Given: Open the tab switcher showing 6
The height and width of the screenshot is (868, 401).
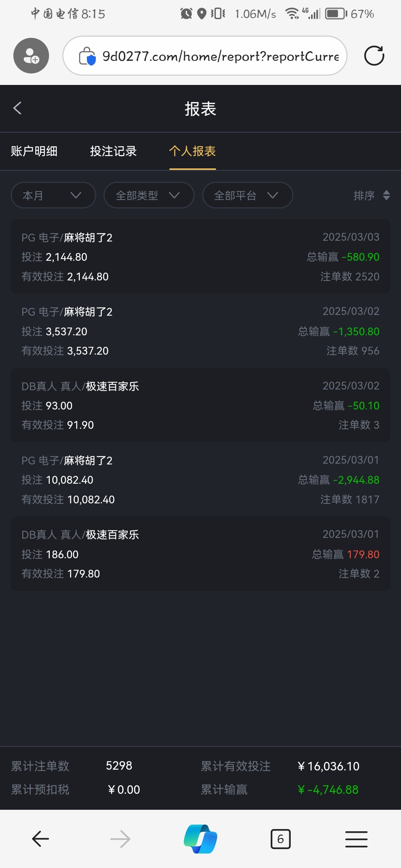Looking at the screenshot, I should pyautogui.click(x=280, y=839).
